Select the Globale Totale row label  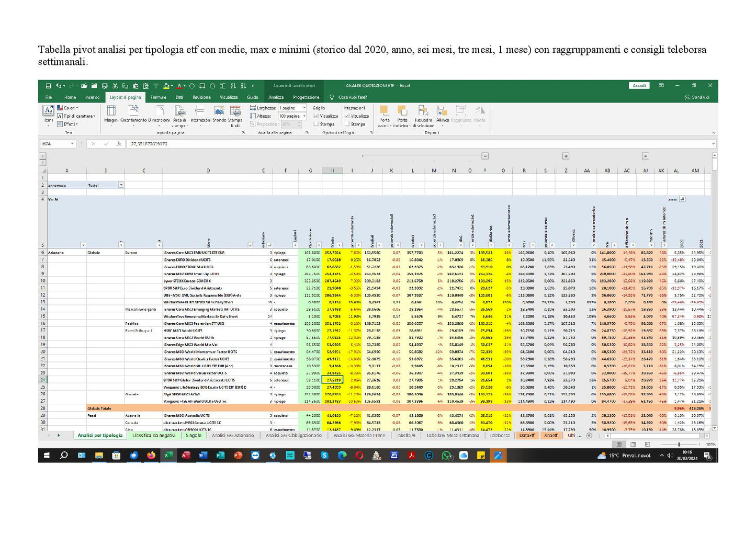pos(99,408)
